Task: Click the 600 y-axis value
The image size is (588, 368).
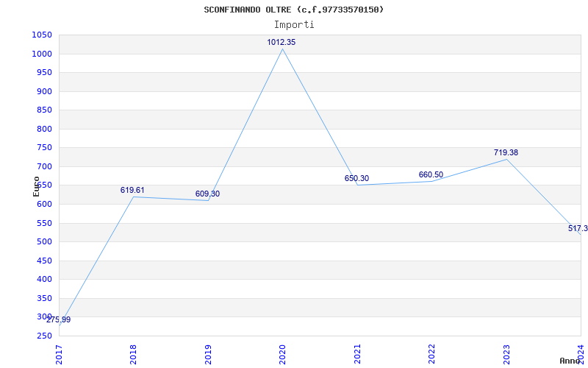Action: [x=44, y=205]
